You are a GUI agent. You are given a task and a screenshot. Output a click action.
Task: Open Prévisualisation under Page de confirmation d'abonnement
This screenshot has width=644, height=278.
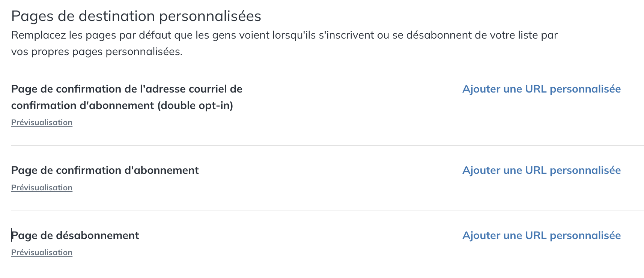pyautogui.click(x=42, y=188)
